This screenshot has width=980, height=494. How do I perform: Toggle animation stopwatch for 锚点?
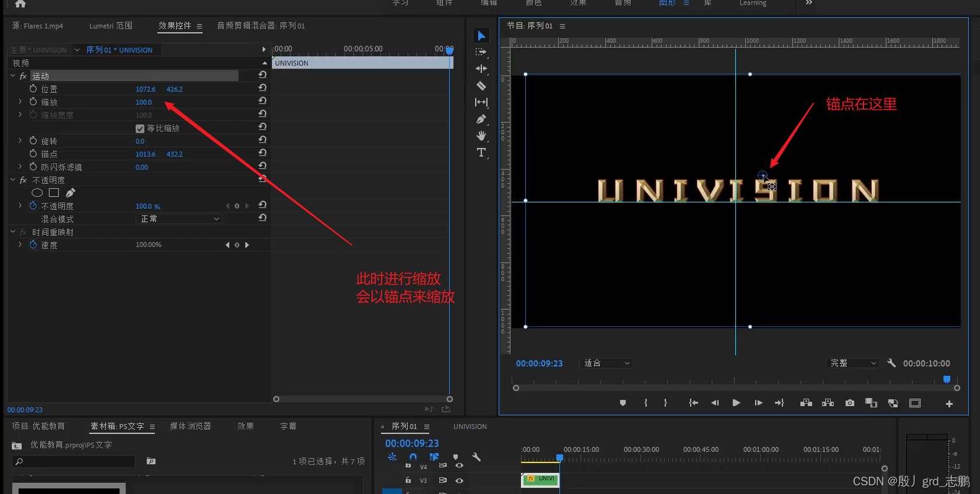[33, 154]
